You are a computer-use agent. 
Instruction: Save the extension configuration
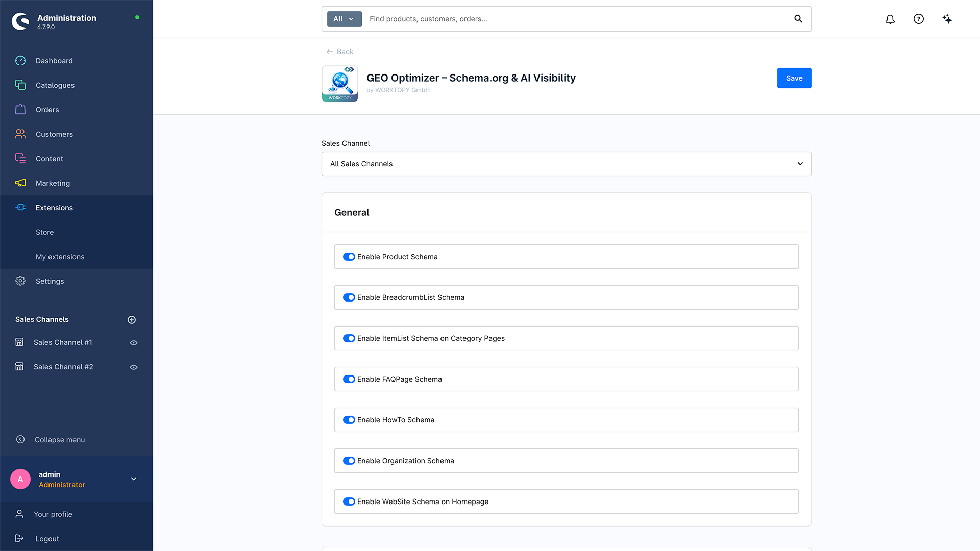(794, 78)
